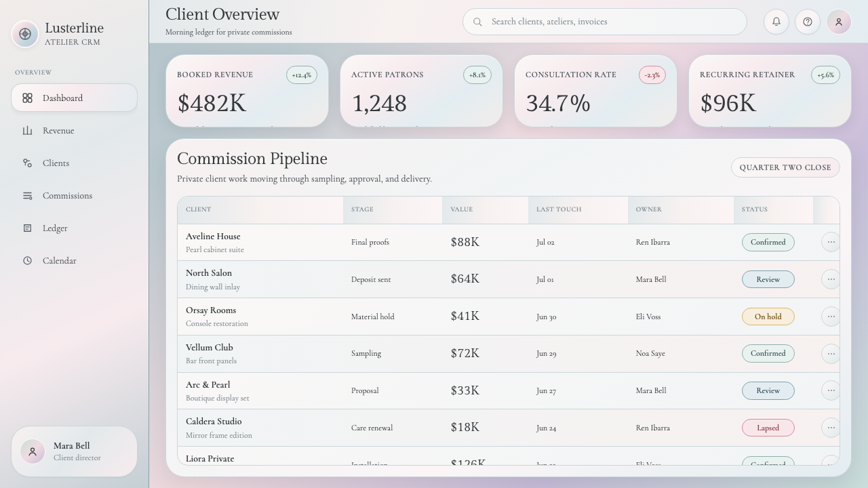Click the 34.7% consultation rate value
Screen dimensions: 868x488
558,104
